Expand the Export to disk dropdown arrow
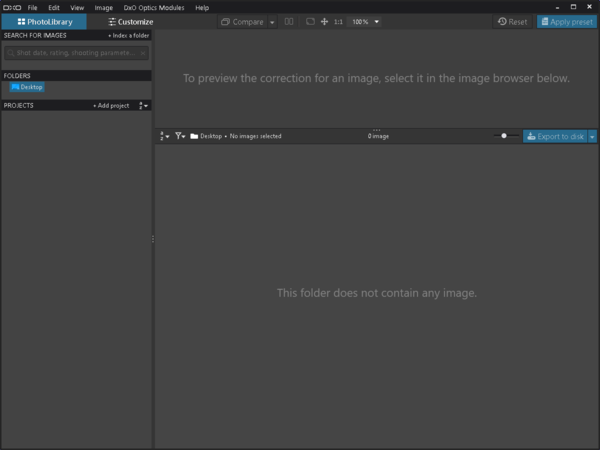The width and height of the screenshot is (600, 450). click(x=592, y=136)
